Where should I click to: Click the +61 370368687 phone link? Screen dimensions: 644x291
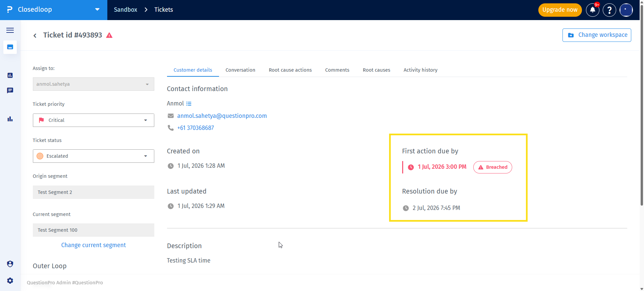coord(196,128)
